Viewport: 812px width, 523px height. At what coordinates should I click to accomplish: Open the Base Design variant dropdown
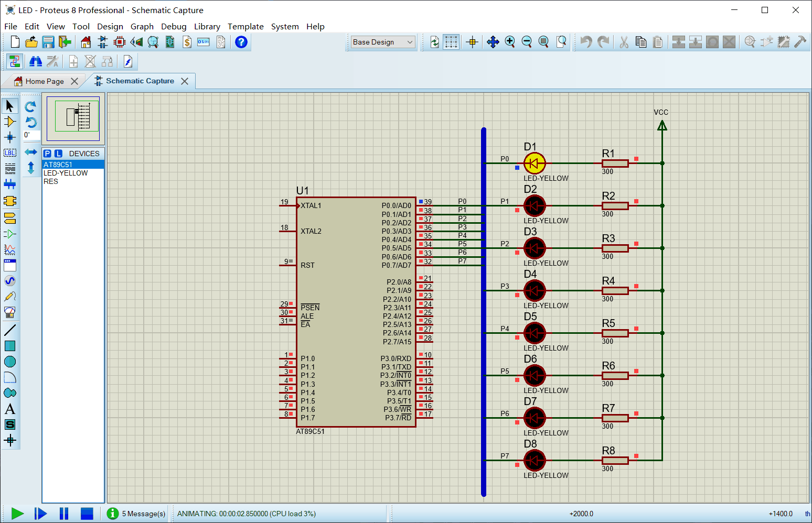pos(383,42)
